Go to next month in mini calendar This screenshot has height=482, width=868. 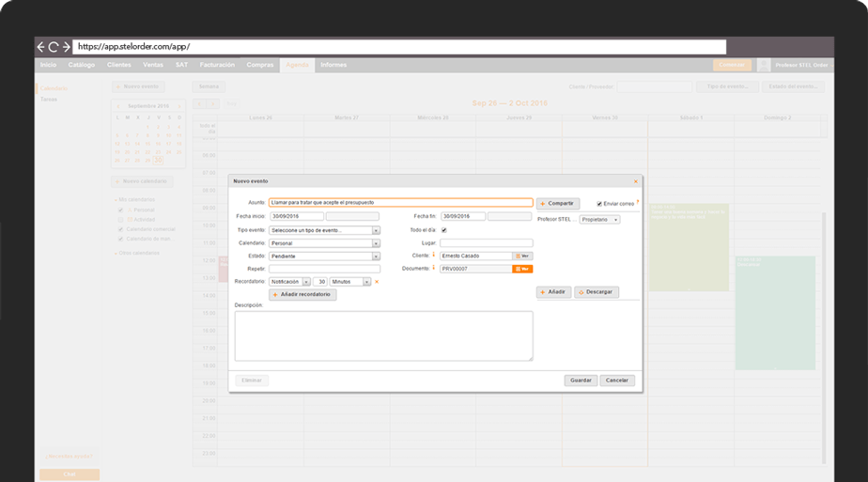tap(178, 106)
